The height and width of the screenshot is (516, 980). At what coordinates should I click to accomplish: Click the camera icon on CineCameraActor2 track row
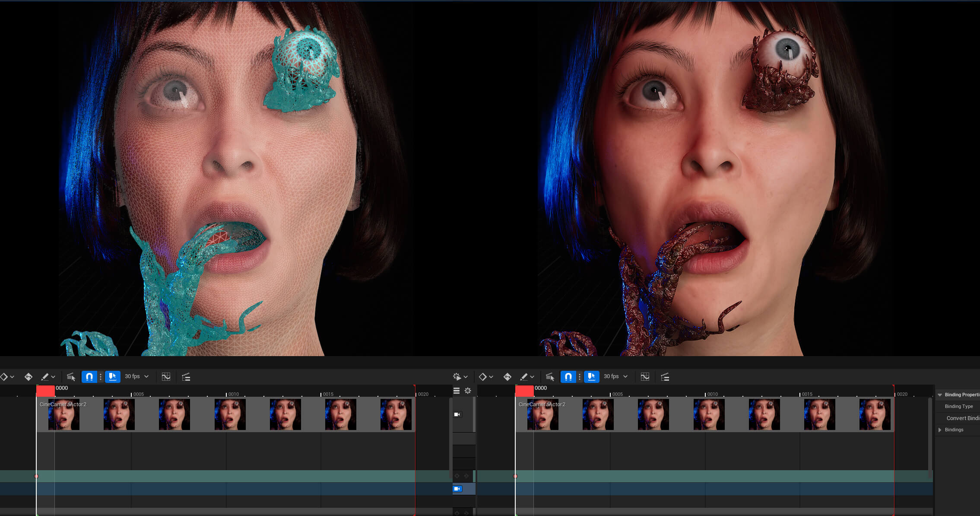coord(457,414)
